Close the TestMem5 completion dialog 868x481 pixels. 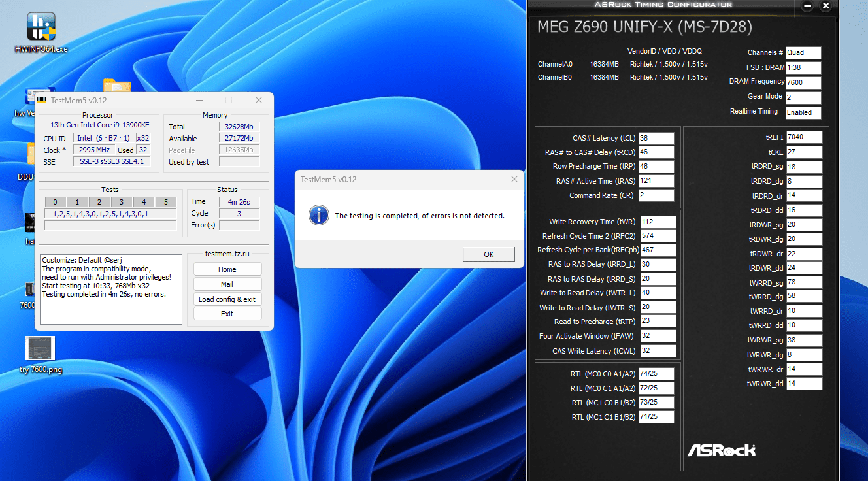[514, 179]
